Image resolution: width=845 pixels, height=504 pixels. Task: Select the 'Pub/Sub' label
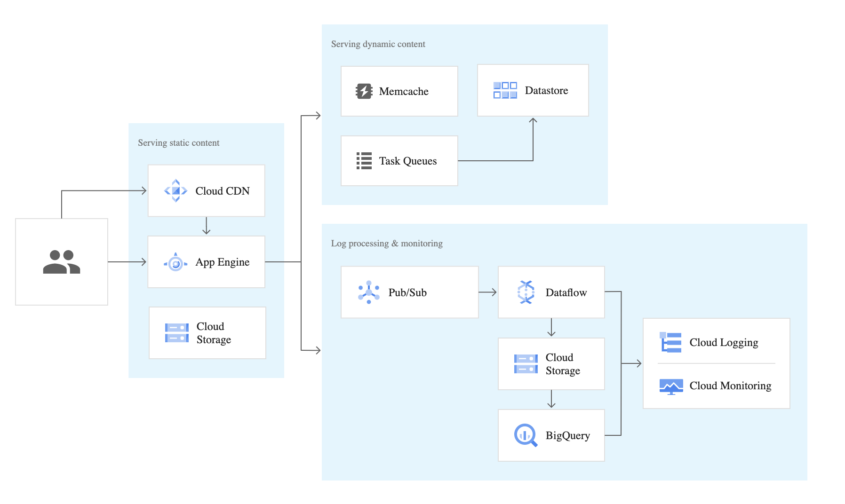pos(407,292)
